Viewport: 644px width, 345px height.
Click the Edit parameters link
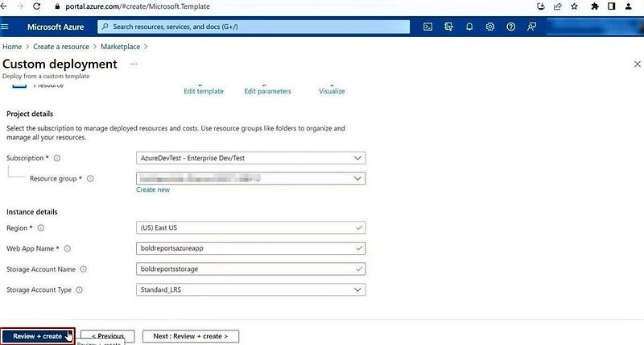pos(268,91)
